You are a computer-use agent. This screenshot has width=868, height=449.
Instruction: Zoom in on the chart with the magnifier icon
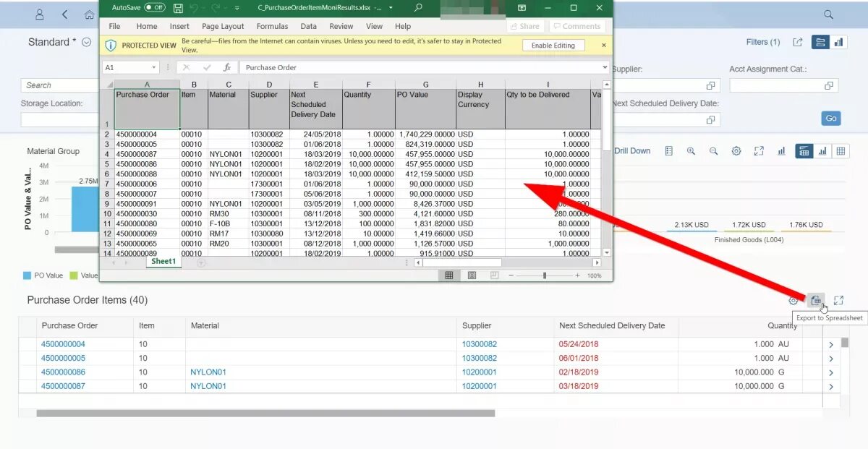tap(691, 150)
